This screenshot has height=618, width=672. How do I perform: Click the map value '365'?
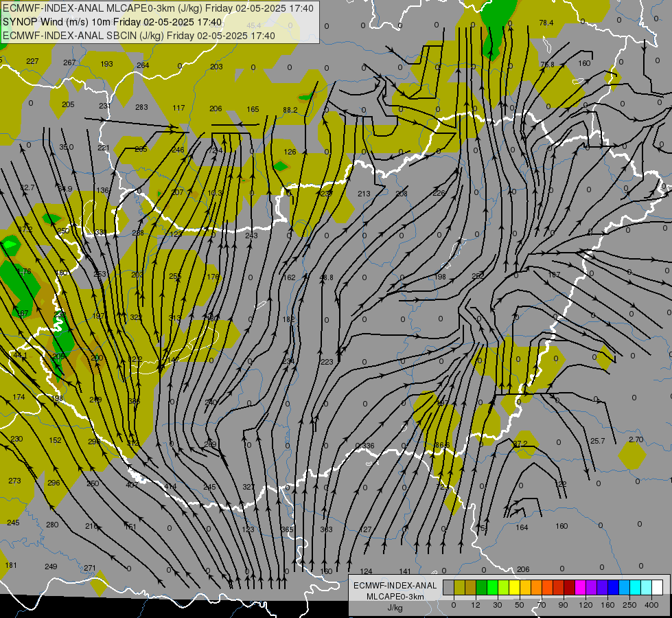[x=287, y=529]
